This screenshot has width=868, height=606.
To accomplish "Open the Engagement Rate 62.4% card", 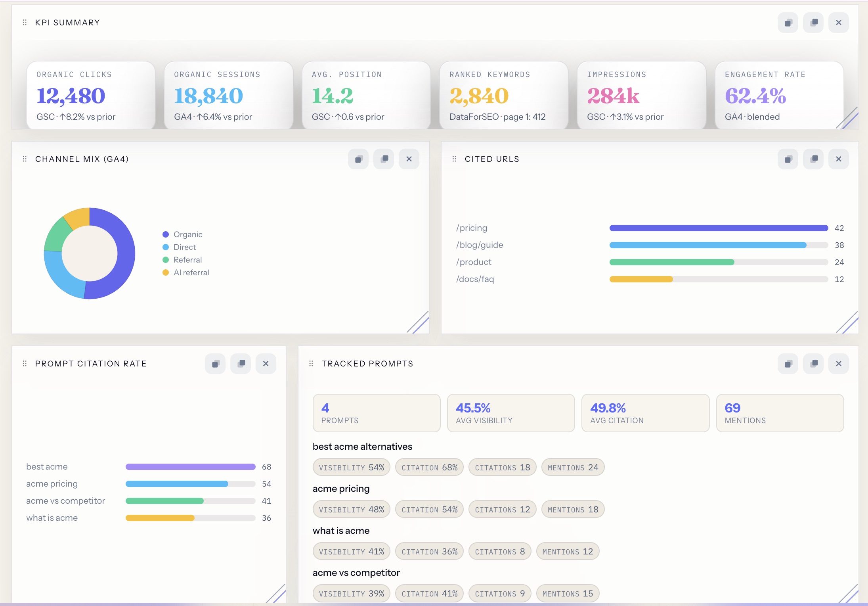I will [779, 95].
